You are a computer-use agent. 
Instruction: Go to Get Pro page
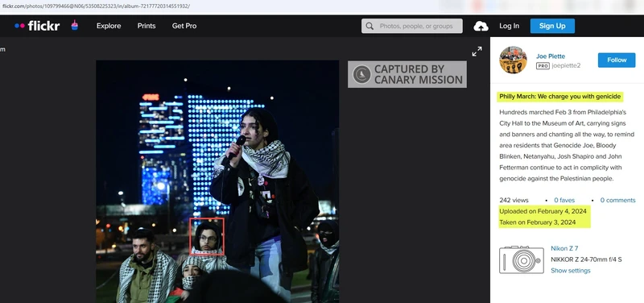tap(184, 26)
